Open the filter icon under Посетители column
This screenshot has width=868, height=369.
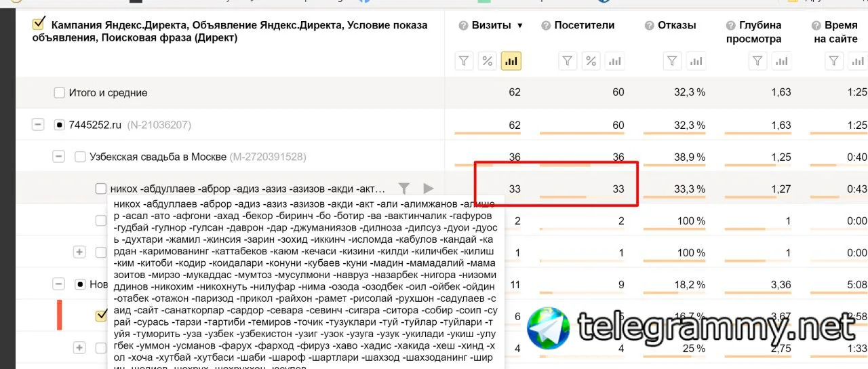568,61
